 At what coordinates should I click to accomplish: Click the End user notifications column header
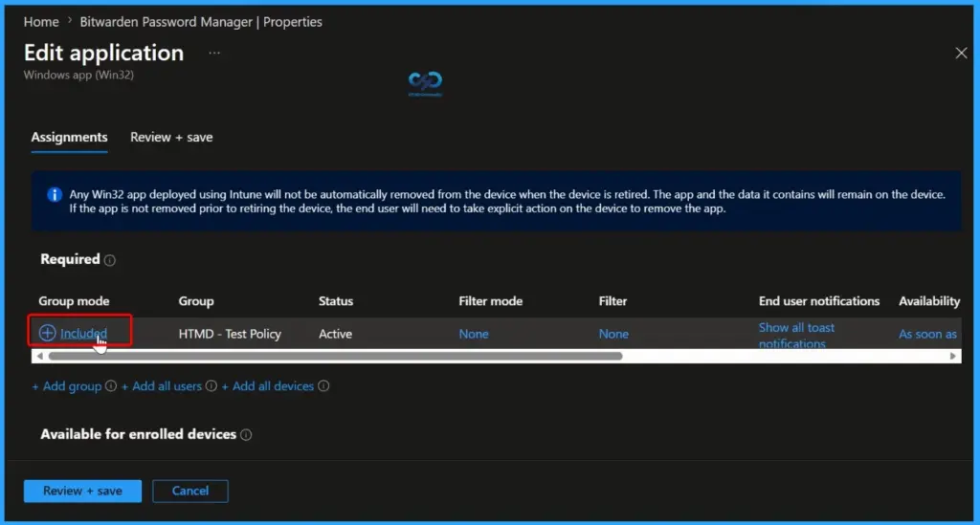(819, 301)
